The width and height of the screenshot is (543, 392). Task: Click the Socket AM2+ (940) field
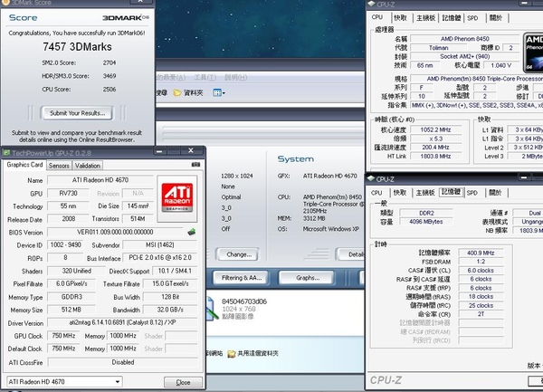(x=465, y=56)
